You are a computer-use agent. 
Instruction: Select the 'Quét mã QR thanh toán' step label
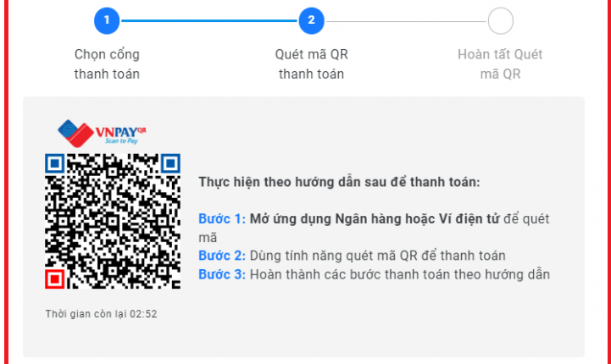(311, 64)
